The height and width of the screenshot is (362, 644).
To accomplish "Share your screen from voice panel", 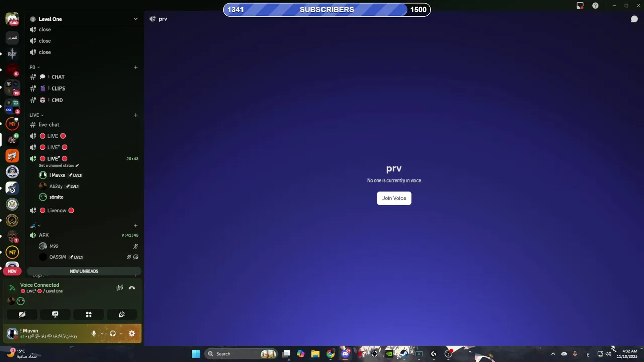I will point(55,314).
